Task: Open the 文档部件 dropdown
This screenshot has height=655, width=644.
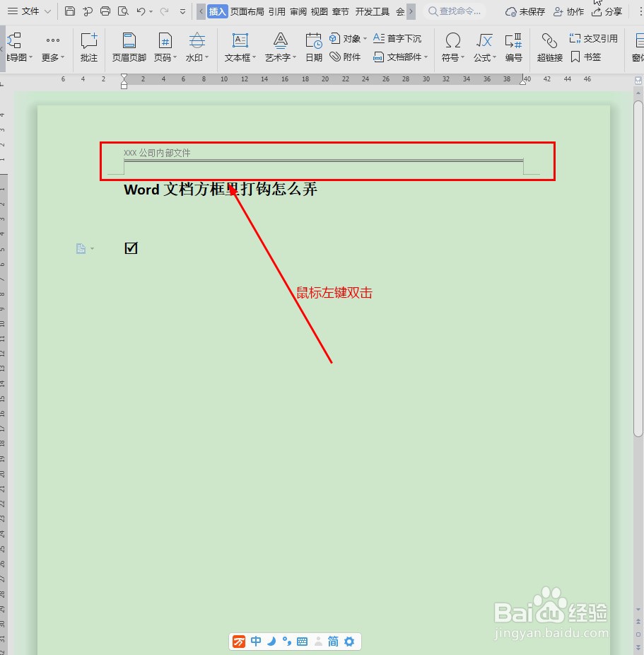Action: (x=400, y=57)
